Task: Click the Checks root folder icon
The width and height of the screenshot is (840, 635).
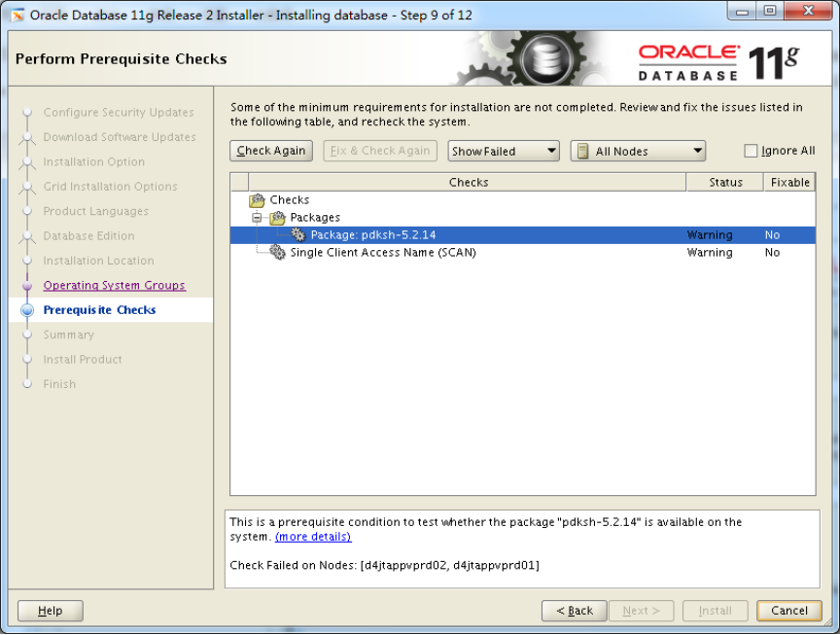Action: click(257, 200)
